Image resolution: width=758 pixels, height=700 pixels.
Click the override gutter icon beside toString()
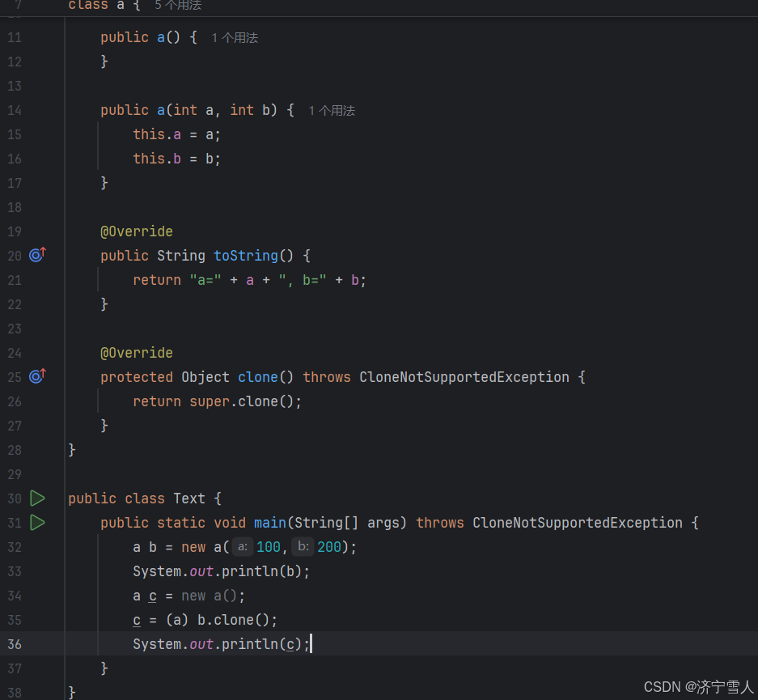(x=37, y=254)
